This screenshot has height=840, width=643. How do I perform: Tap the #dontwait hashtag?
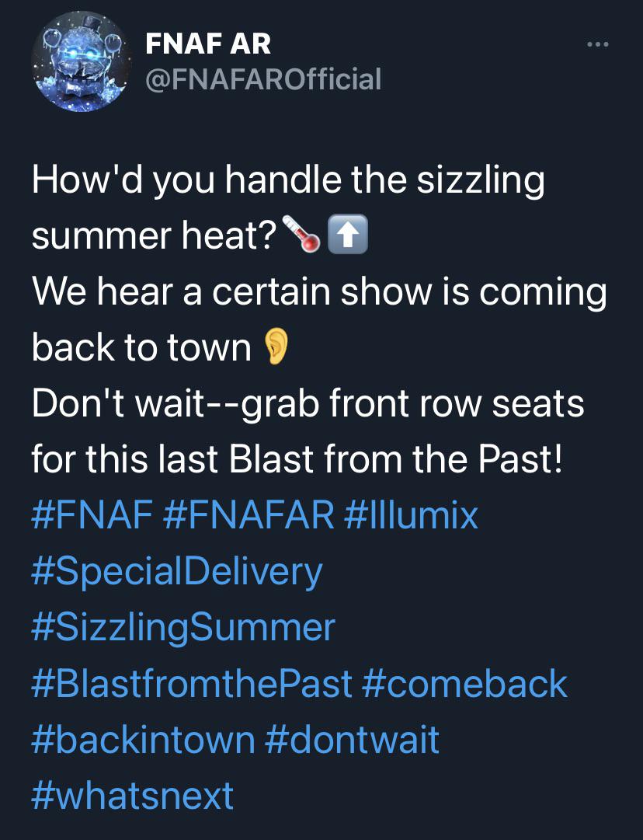[x=352, y=740]
